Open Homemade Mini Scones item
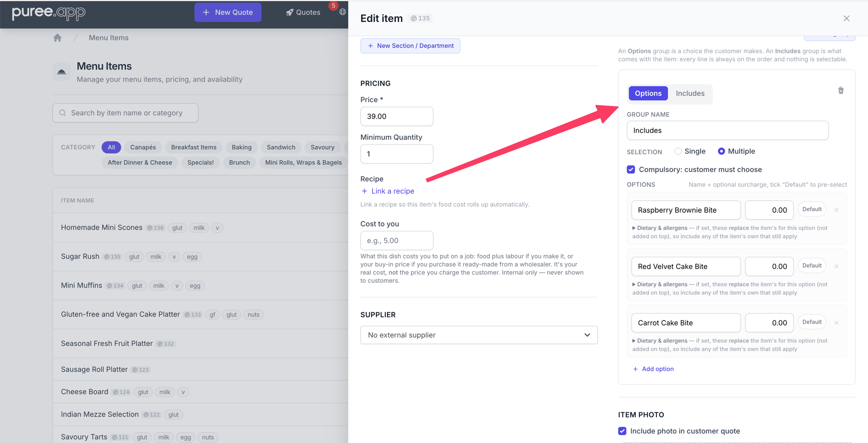The width and height of the screenshot is (868, 443). 102,228
